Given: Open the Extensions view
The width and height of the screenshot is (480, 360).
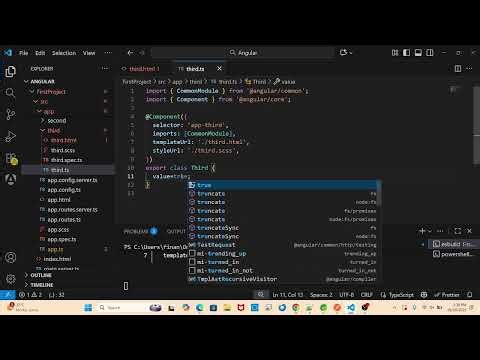Looking at the screenshot, I should 11,159.
